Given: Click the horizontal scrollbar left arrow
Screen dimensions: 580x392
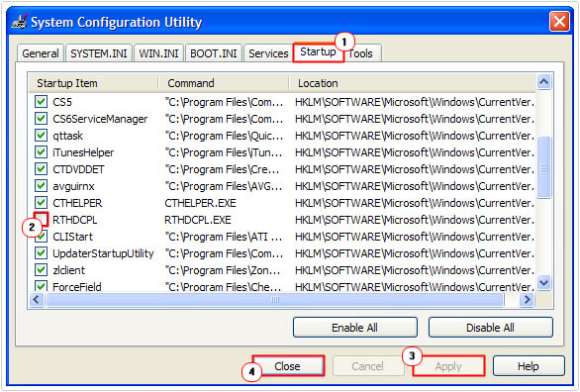Looking at the screenshot, I should (x=37, y=300).
